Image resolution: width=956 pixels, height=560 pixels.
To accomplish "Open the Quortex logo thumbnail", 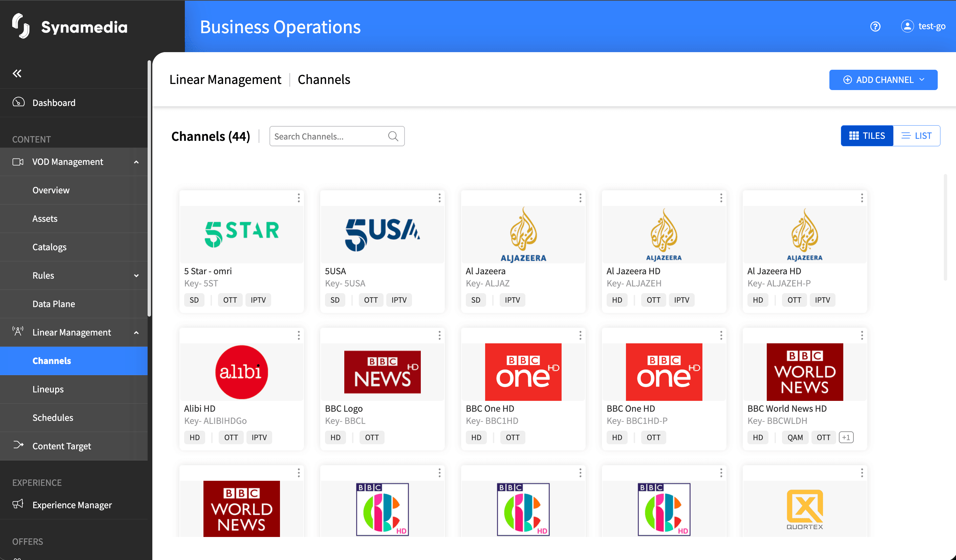I will (805, 509).
